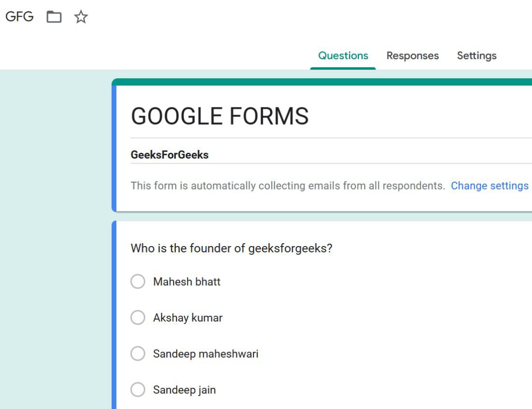Click the founder of geeksforgeeks question text
532x409 pixels.
point(231,248)
